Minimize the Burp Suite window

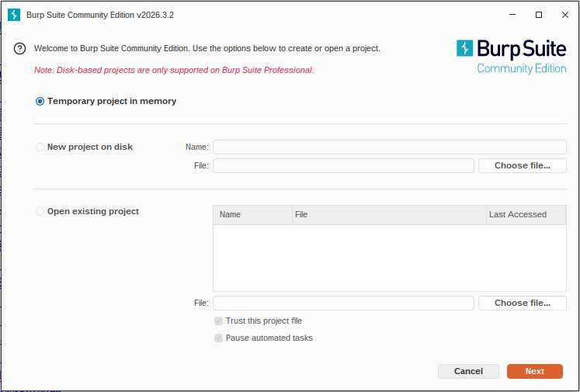click(x=512, y=15)
